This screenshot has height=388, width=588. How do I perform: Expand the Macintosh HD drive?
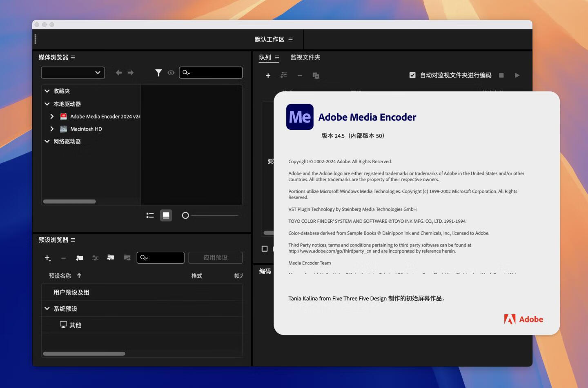(x=52, y=129)
